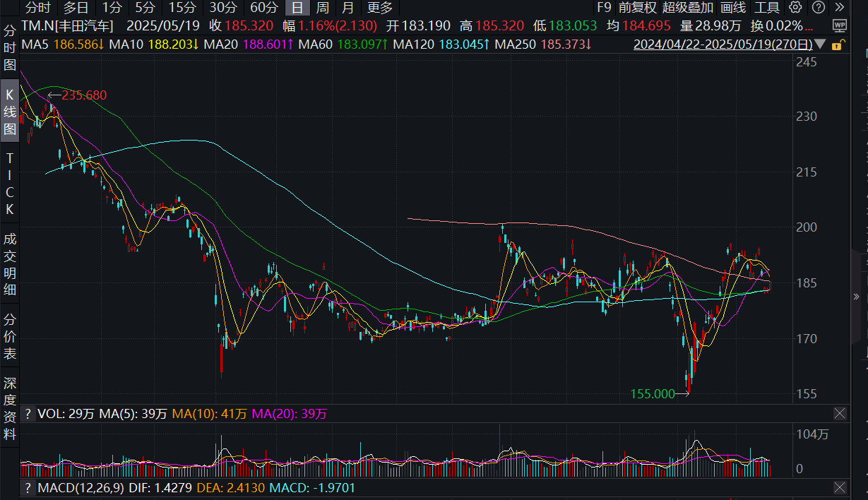Image resolution: width=868 pixels, height=500 pixels.
Task: Open the settings gear icon
Action: (795, 8)
